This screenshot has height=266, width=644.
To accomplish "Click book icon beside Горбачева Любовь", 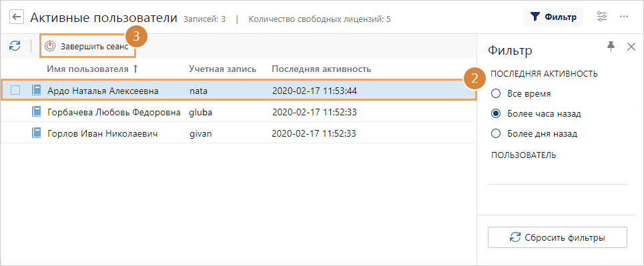I will (37, 111).
